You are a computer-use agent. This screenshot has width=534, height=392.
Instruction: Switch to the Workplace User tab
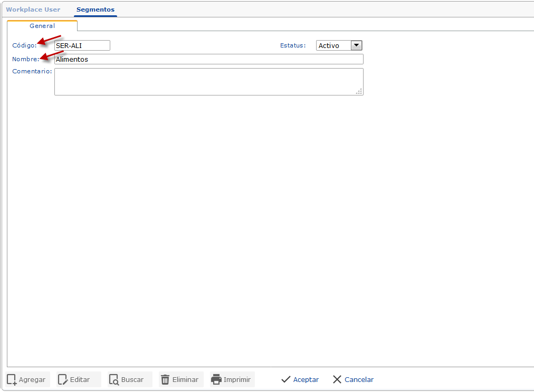click(x=33, y=9)
